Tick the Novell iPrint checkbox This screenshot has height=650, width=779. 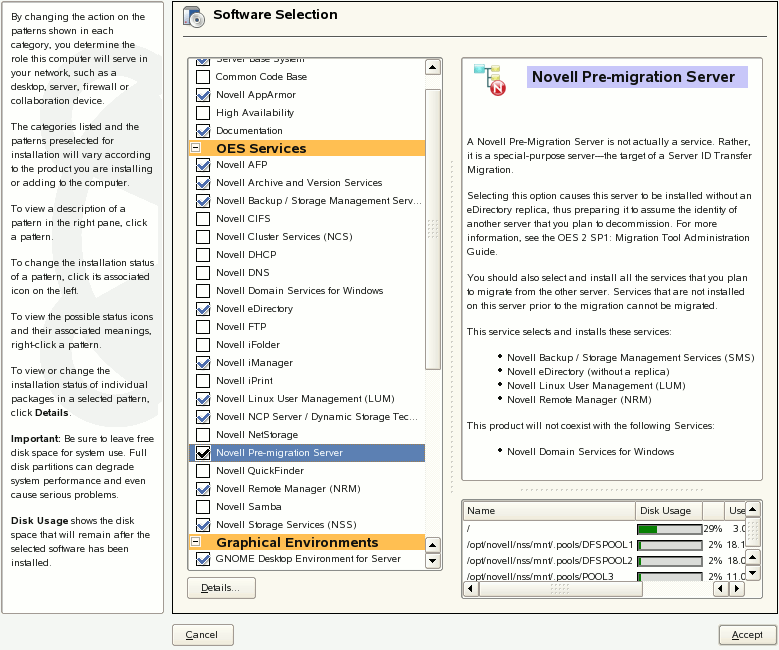coord(203,381)
